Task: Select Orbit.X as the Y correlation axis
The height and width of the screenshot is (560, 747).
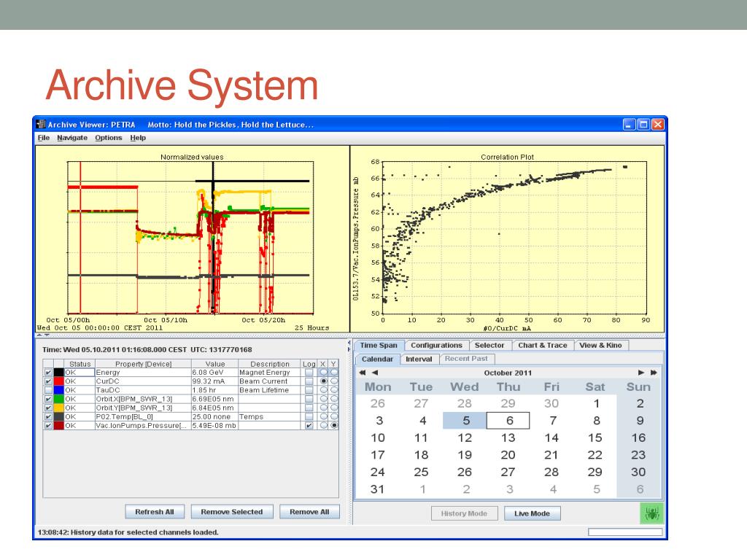Action: (334, 399)
